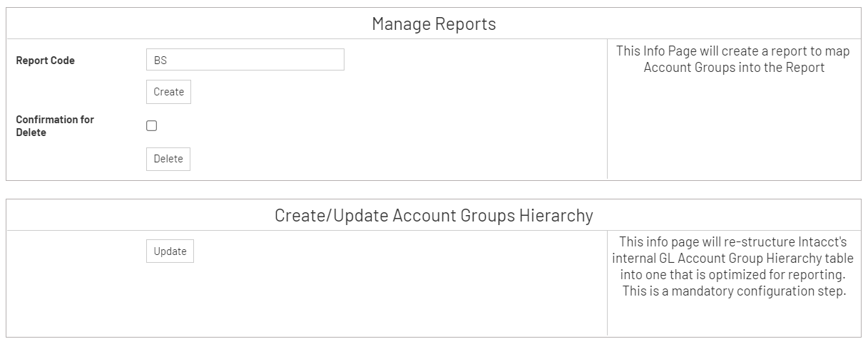Click the Report Code input field
868x344 pixels.
(x=245, y=60)
